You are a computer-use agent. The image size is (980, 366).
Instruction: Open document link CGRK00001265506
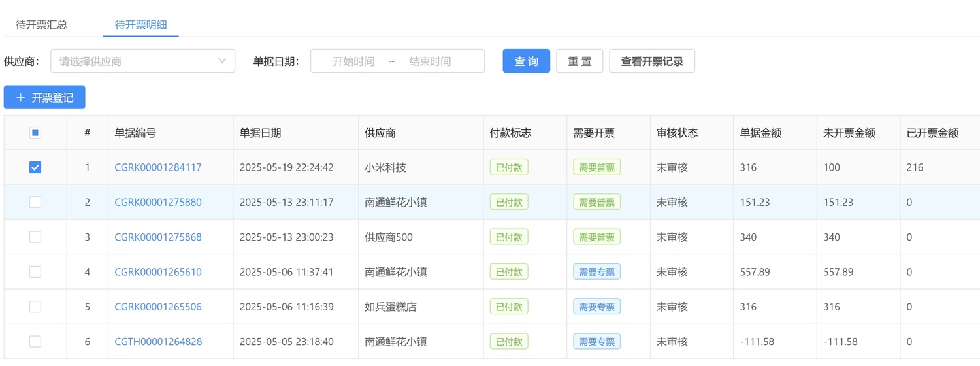(158, 307)
